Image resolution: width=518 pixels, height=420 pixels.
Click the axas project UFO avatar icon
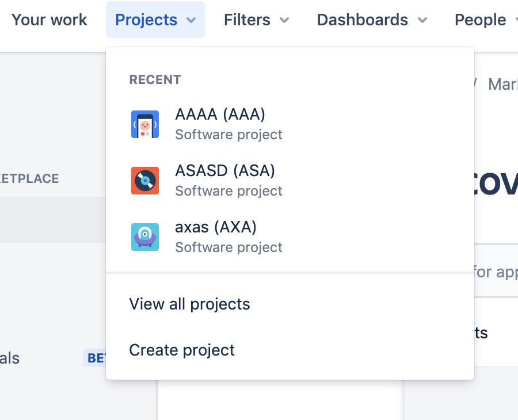[x=145, y=237]
